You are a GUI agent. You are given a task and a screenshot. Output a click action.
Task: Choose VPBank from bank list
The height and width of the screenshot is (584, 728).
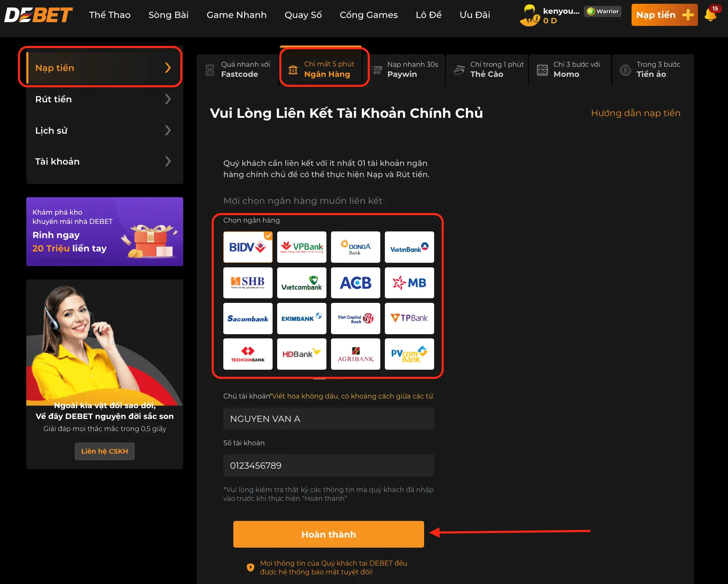tap(302, 247)
